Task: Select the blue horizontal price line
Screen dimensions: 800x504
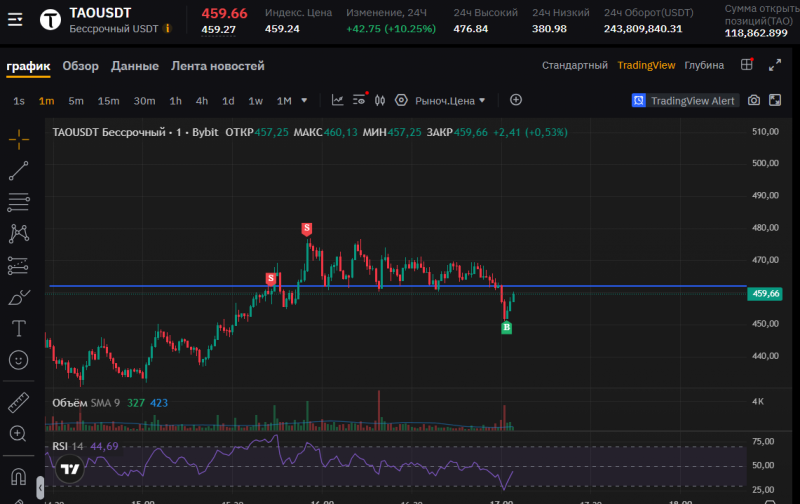Action: pyautogui.click(x=398, y=286)
